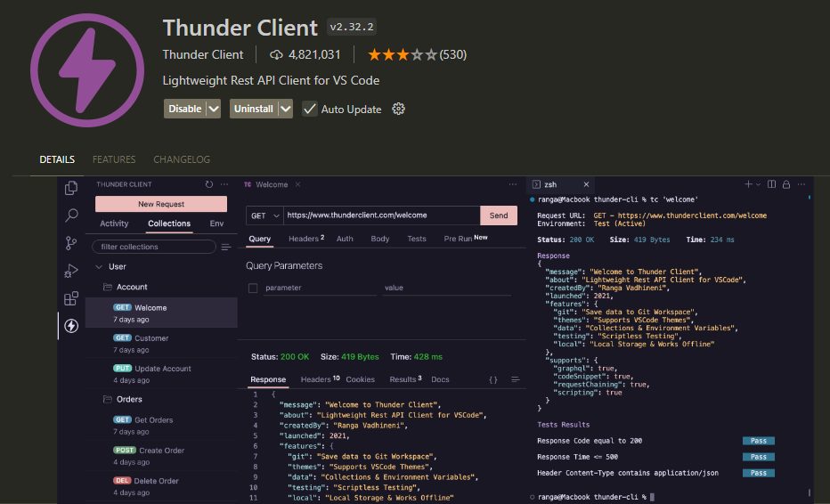
Task: Click the query parameter value field
Action: (x=446, y=288)
